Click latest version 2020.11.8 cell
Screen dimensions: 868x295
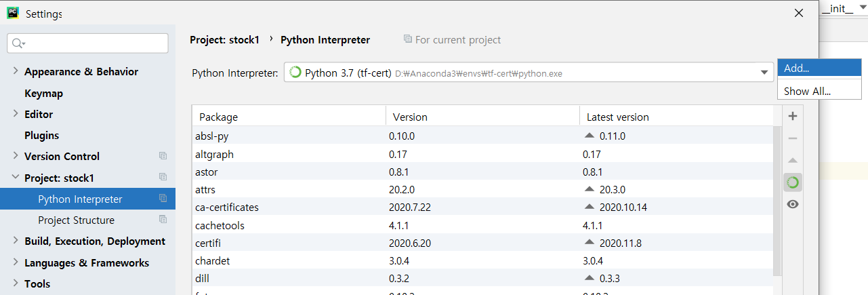[x=621, y=243]
